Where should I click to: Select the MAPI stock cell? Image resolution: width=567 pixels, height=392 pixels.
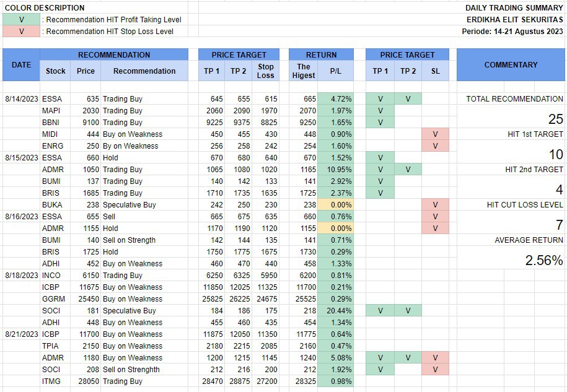coord(51,110)
